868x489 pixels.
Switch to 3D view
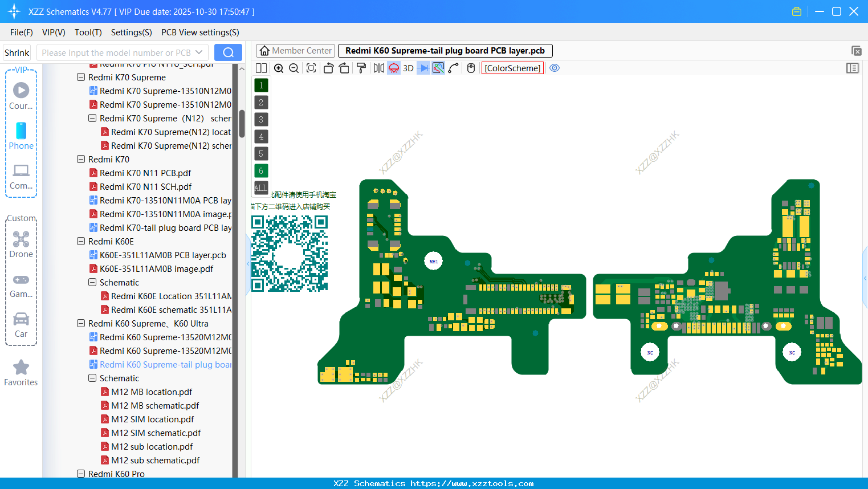click(408, 68)
